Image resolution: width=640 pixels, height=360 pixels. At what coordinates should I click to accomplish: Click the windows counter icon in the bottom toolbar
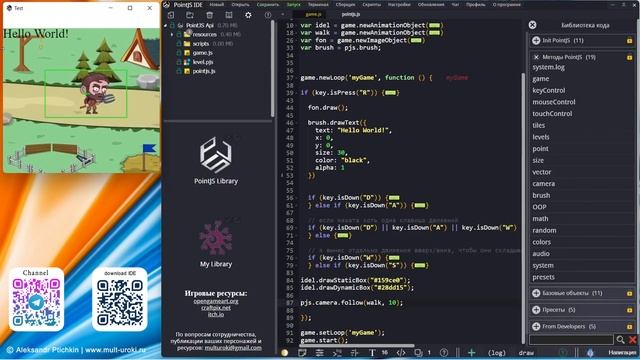(x=418, y=353)
